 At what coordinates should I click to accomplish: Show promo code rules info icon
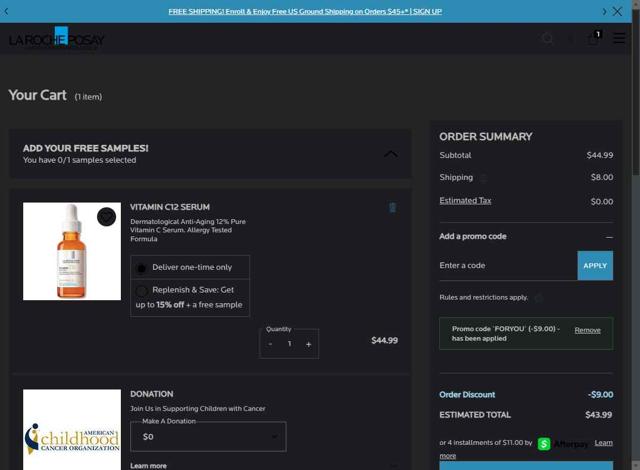(x=538, y=298)
